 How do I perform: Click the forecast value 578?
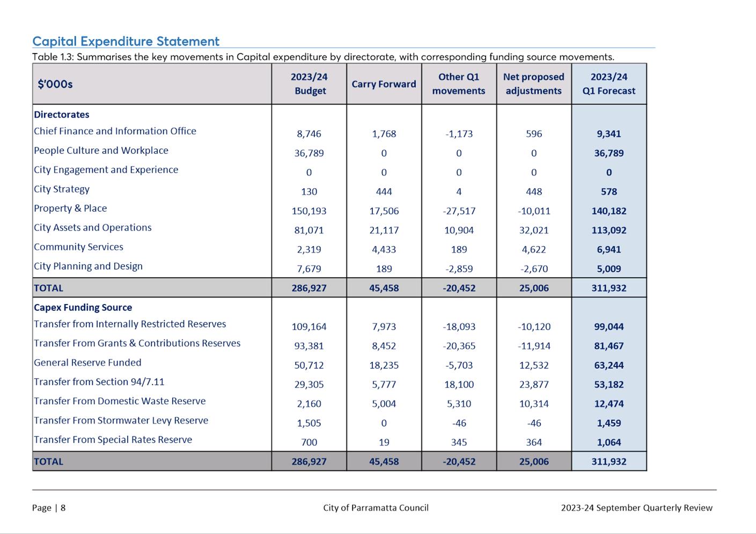coord(609,192)
